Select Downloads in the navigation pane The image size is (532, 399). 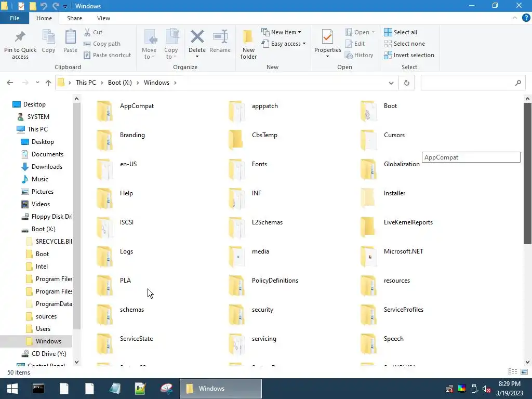tap(47, 167)
